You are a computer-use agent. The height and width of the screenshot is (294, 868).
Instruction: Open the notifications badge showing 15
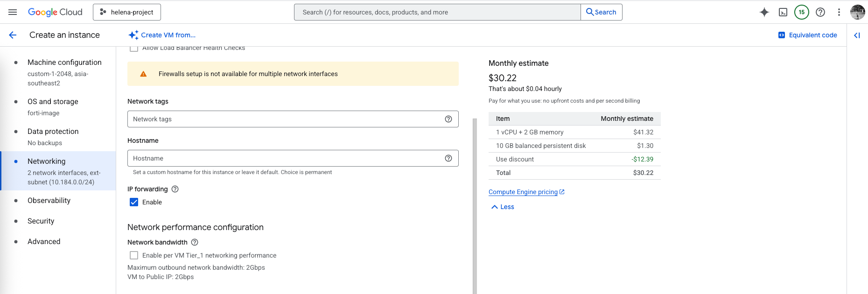(801, 12)
